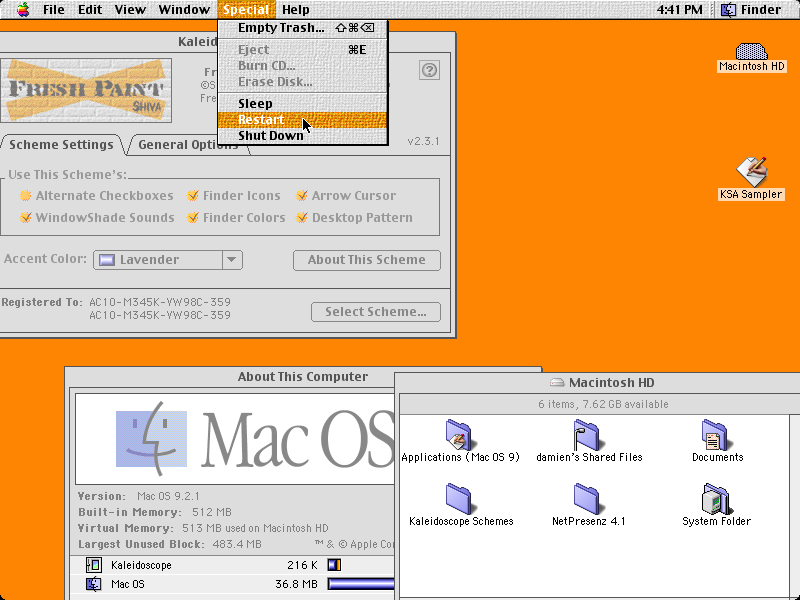Click Select Scheme button

376,312
